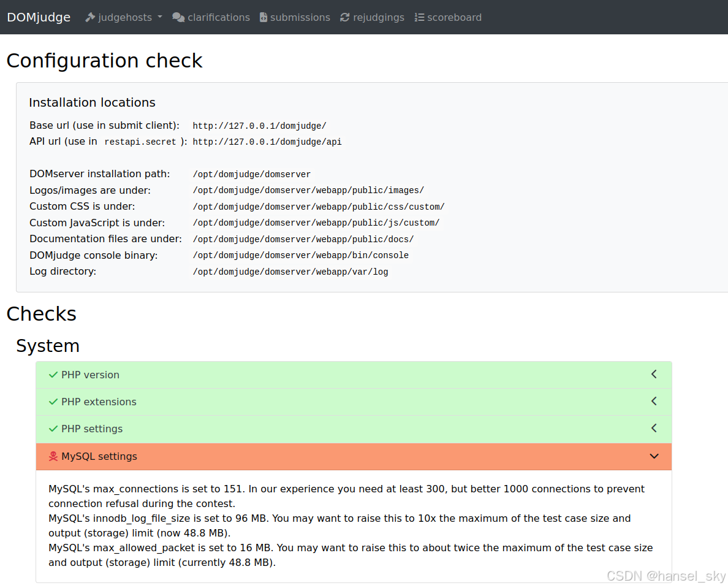Click the 'Custom CSS is under:' label
This screenshot has width=728, height=588.
(x=82, y=206)
